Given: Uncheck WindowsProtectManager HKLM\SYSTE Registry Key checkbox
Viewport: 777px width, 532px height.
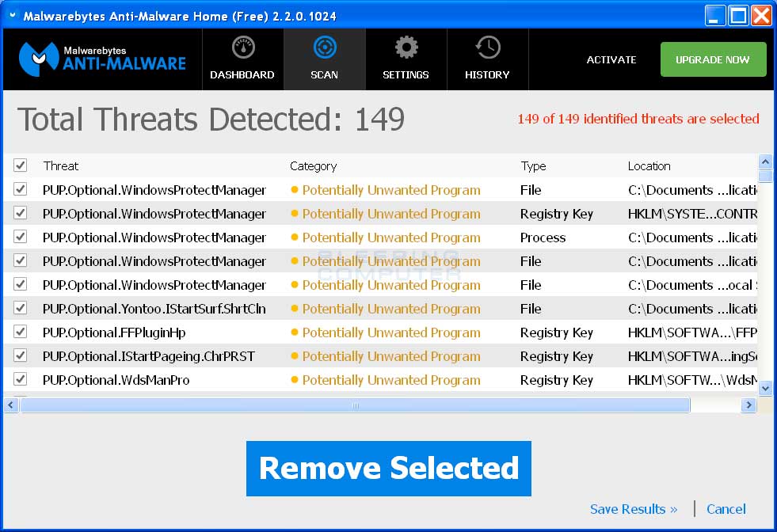Looking at the screenshot, I should 21,213.
